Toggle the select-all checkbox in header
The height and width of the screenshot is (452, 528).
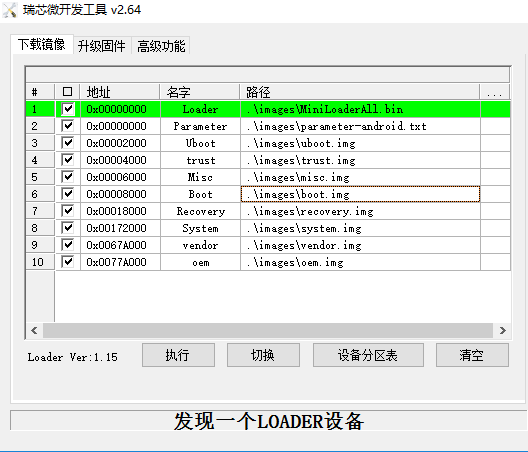(x=67, y=92)
